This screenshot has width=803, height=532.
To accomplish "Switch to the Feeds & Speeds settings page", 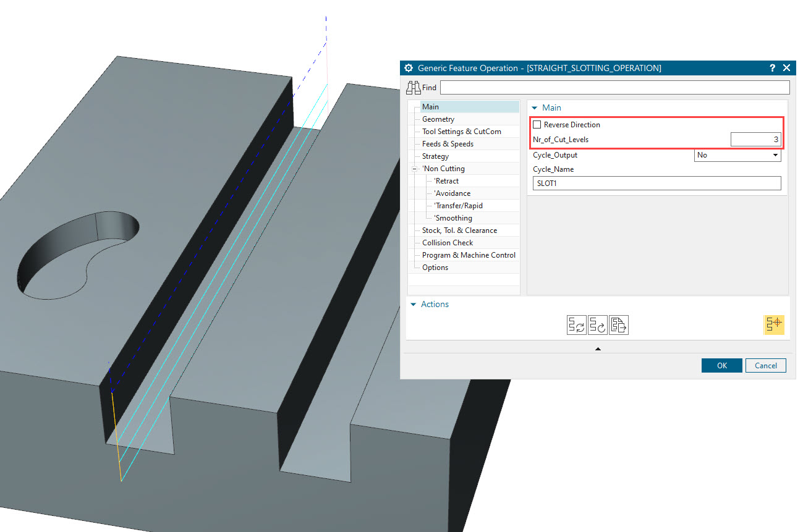I will point(448,143).
